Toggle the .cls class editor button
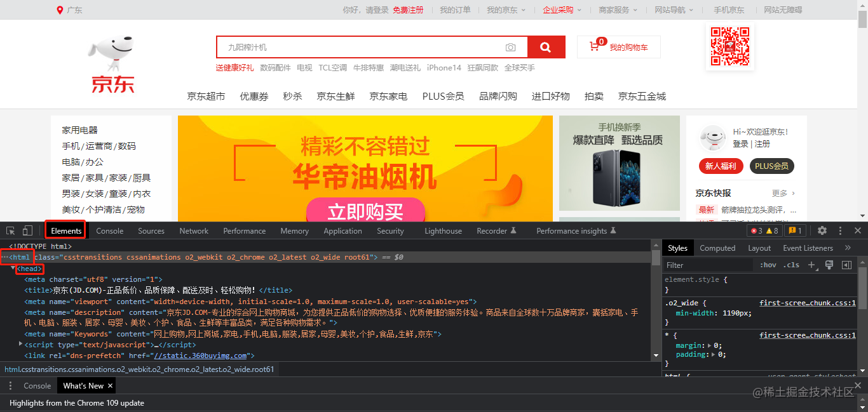This screenshot has width=868, height=412. click(791, 265)
